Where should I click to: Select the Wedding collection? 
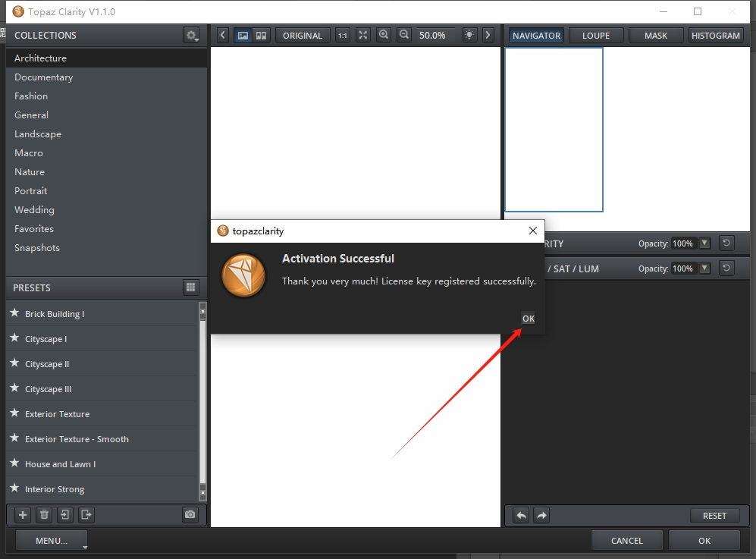coord(107,210)
